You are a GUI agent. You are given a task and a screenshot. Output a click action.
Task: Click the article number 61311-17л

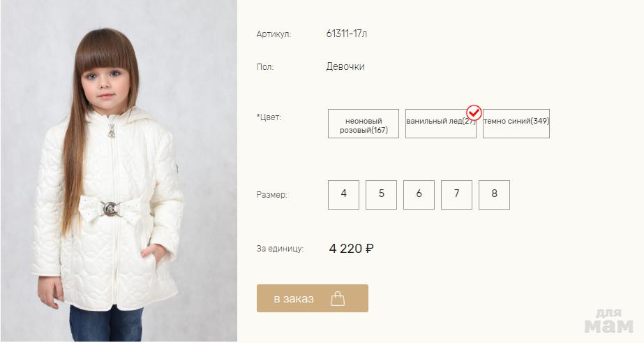pos(346,34)
